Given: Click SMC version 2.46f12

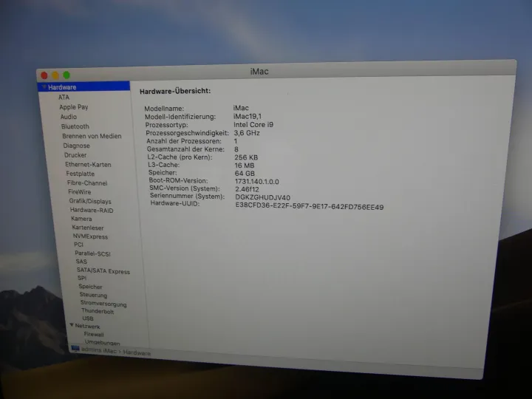Looking at the screenshot, I should [247, 189].
